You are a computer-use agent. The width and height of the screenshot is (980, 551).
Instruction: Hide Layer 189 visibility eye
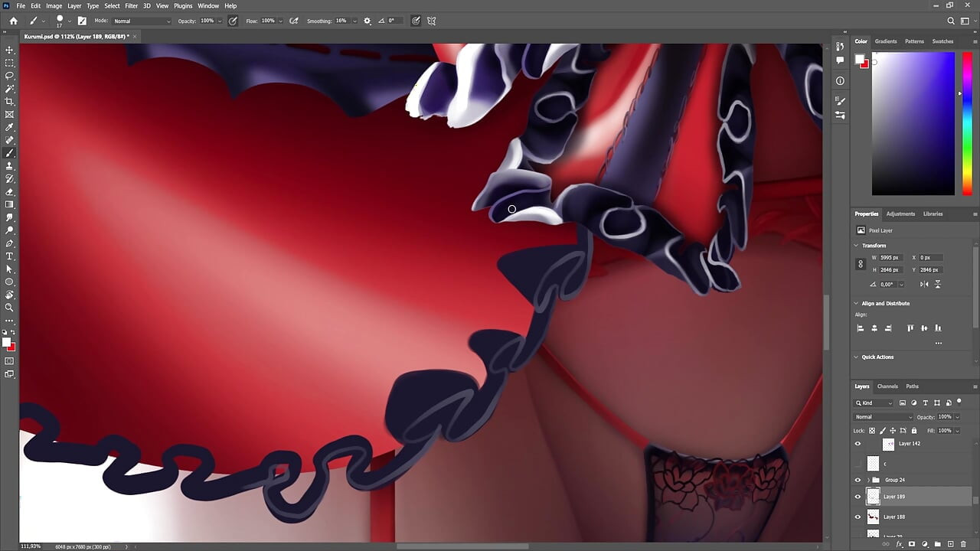(x=857, y=497)
